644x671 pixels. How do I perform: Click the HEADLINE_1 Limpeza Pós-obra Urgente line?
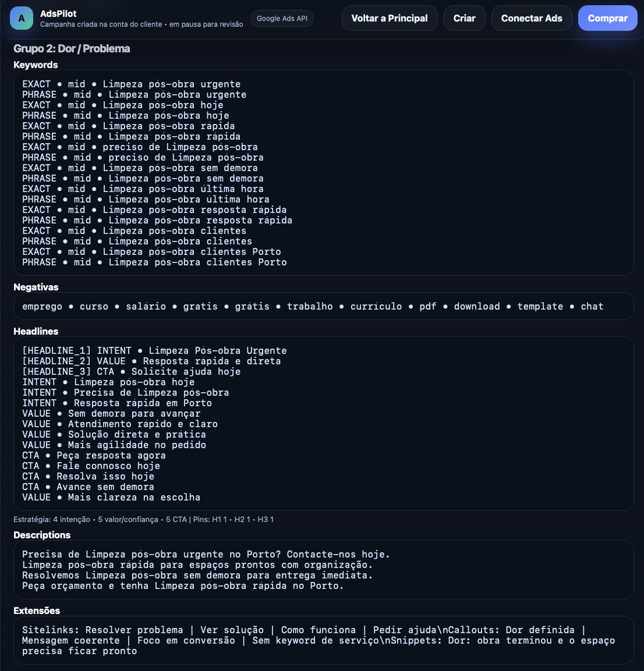coord(154,350)
